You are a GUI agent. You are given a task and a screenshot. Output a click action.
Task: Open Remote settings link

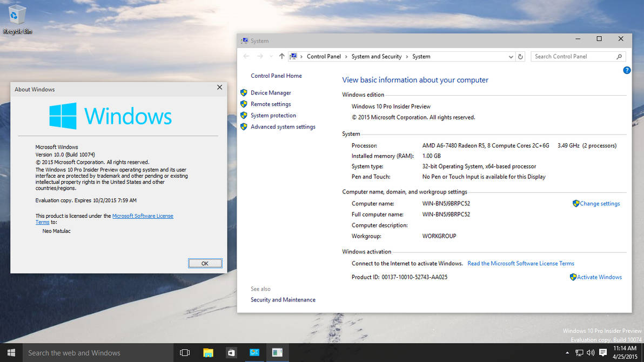click(x=271, y=104)
